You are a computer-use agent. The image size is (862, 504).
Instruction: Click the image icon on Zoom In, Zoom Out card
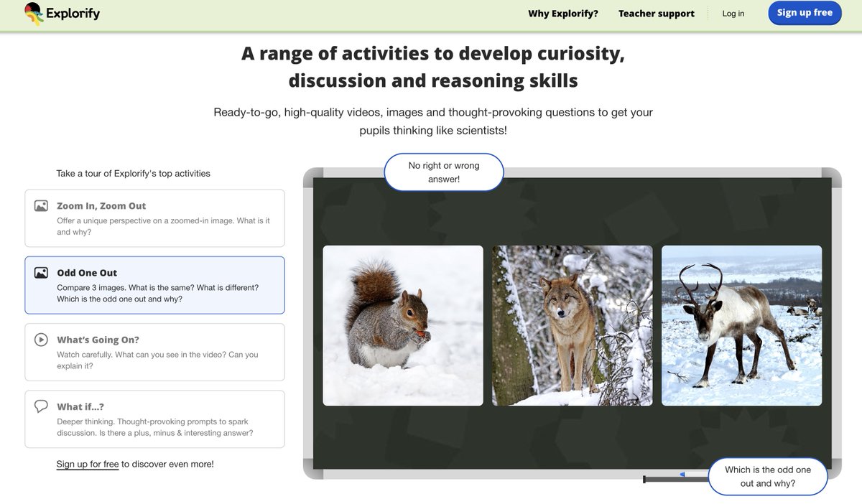42,205
